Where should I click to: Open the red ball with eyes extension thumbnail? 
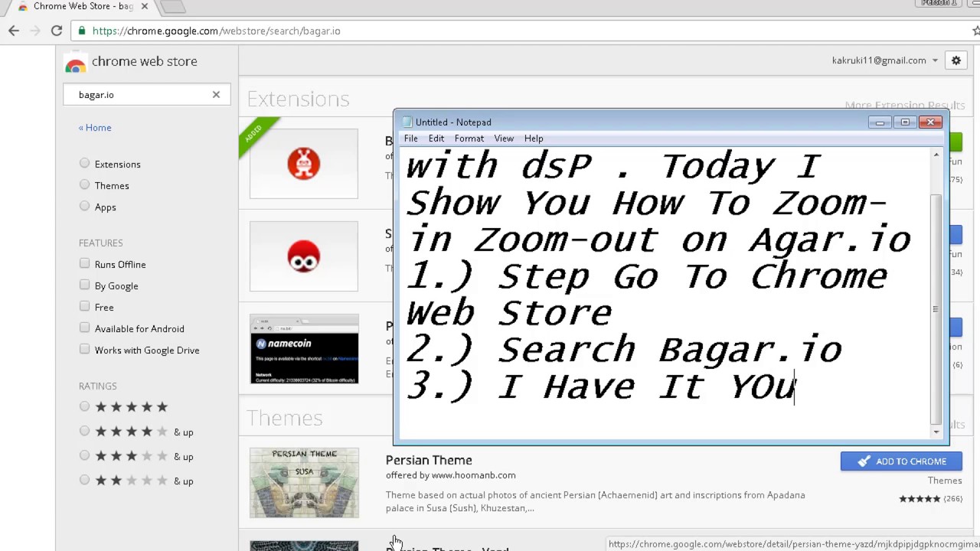coord(304,256)
